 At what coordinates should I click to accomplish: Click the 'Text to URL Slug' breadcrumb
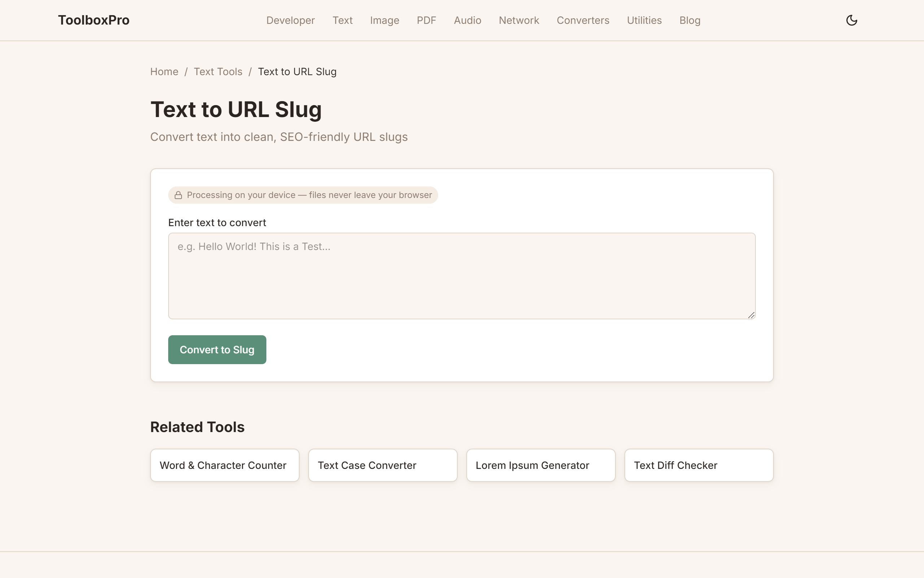tap(297, 72)
